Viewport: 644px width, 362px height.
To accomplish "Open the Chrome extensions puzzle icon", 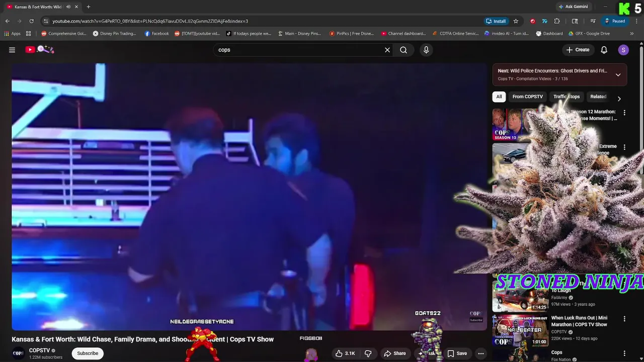I will pyautogui.click(x=557, y=21).
